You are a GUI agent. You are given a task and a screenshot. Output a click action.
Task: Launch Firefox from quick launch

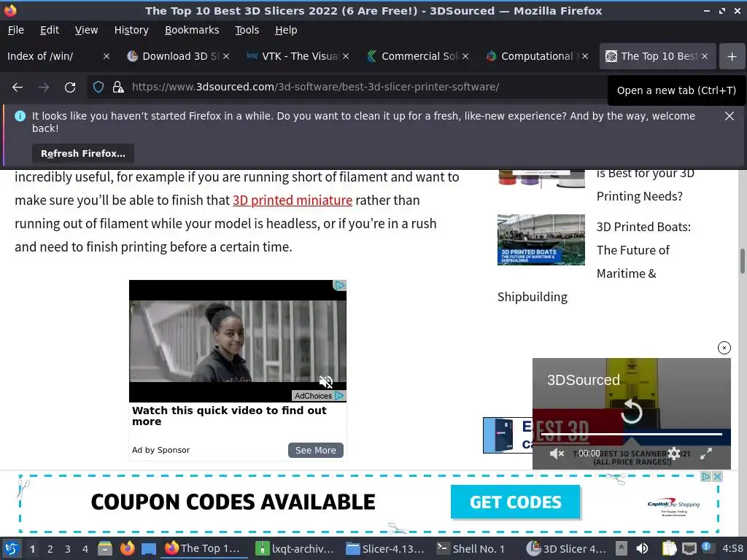(x=127, y=548)
